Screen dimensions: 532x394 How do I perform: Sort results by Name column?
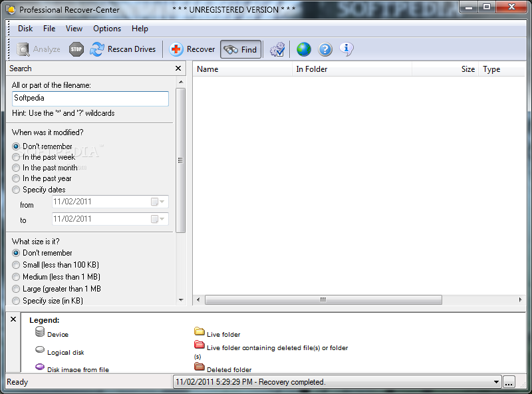[242, 69]
